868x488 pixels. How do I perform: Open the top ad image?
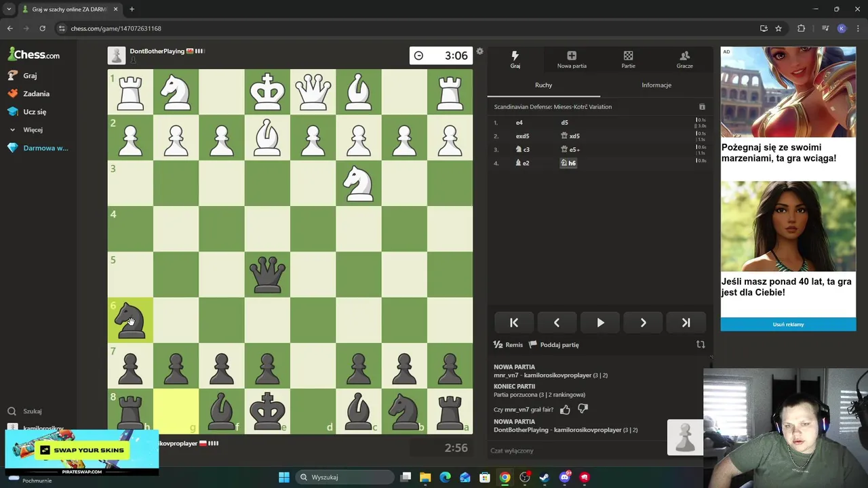pos(788,91)
